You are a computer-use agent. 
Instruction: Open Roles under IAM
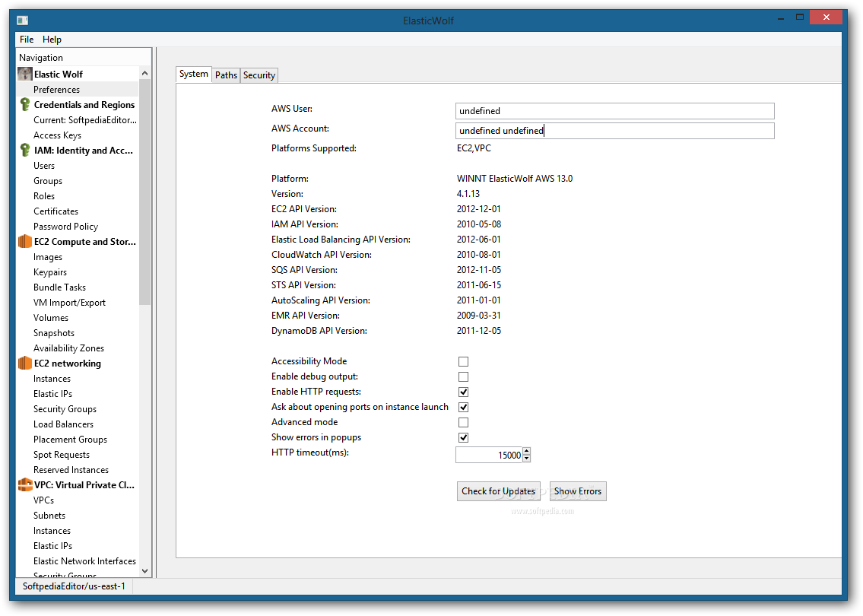44,196
